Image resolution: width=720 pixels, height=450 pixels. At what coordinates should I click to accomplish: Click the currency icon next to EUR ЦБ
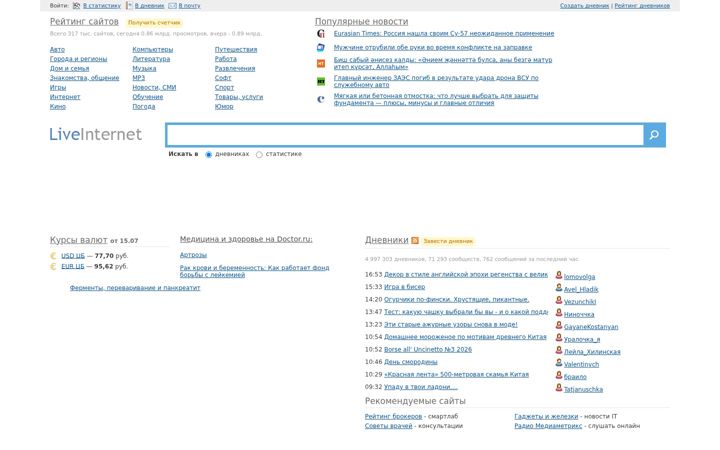(53, 267)
